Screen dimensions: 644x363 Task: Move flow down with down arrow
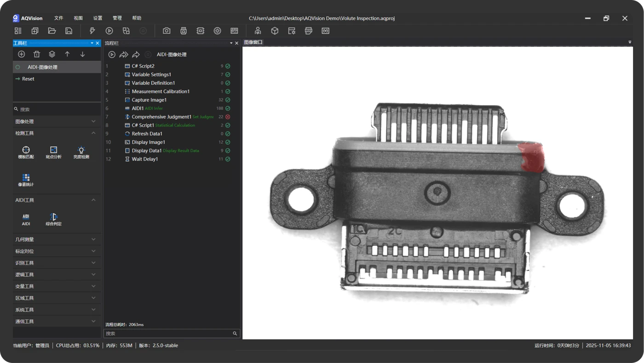[x=82, y=54]
